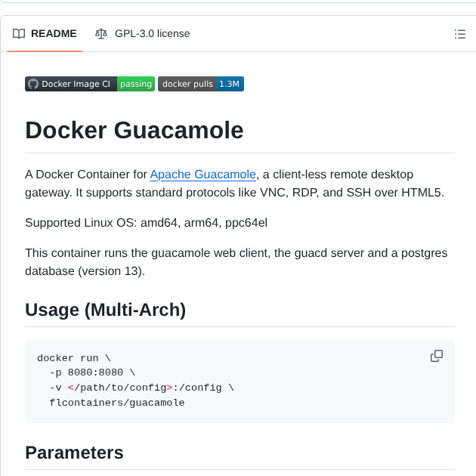Click the license scales icon
Image resolution: width=476 pixels, height=476 pixels.
pyautogui.click(x=101, y=34)
